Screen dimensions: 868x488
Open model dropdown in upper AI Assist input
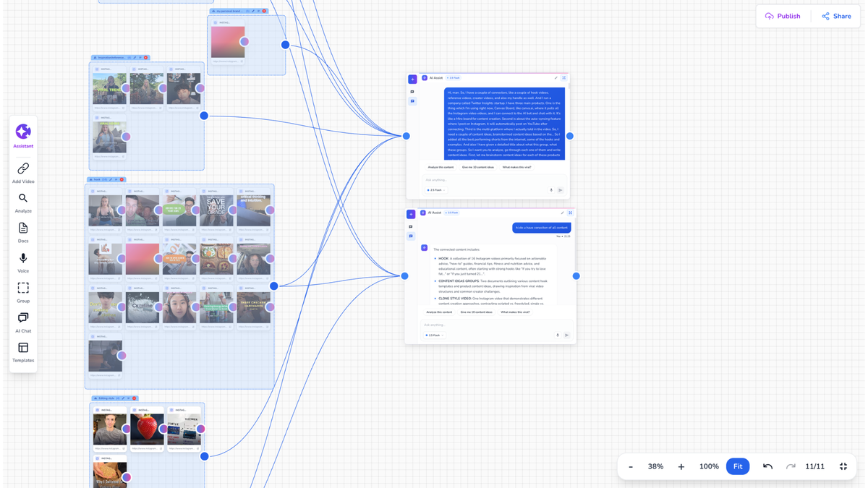[436, 190]
